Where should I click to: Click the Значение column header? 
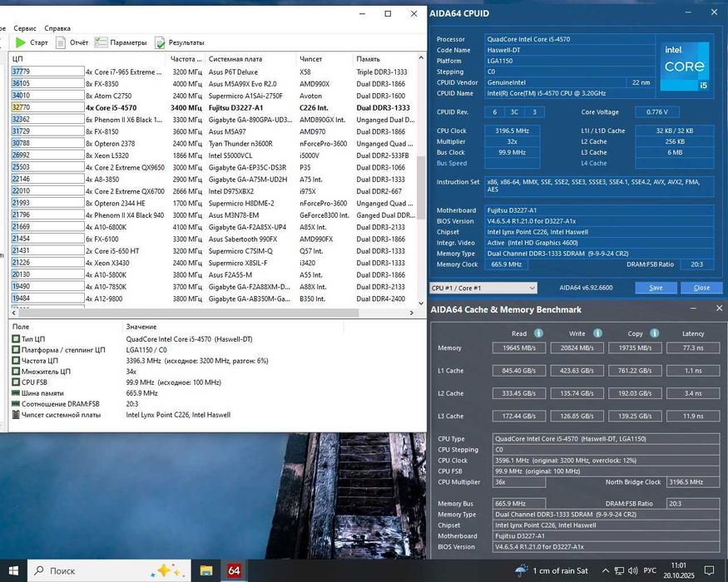click(x=234, y=327)
